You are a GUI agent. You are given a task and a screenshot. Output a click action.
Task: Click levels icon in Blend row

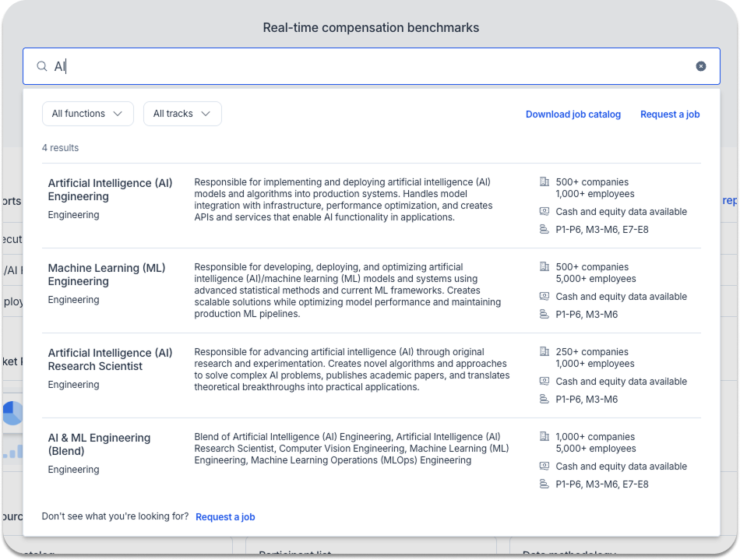tap(544, 484)
